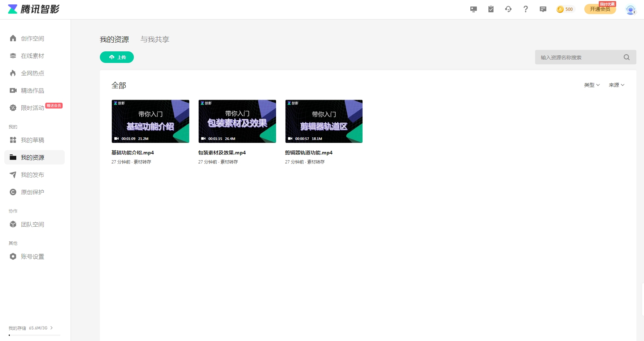Click the green 上传 upload button

(x=117, y=57)
